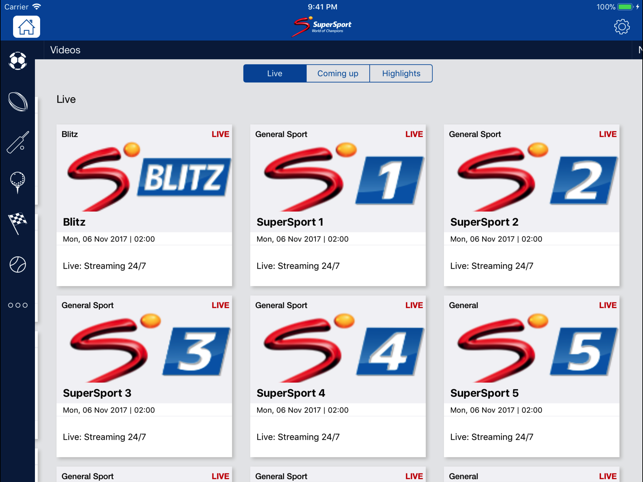Click the 'Blitz' channel title text
Viewport: 643px width, 482px height.
74,222
